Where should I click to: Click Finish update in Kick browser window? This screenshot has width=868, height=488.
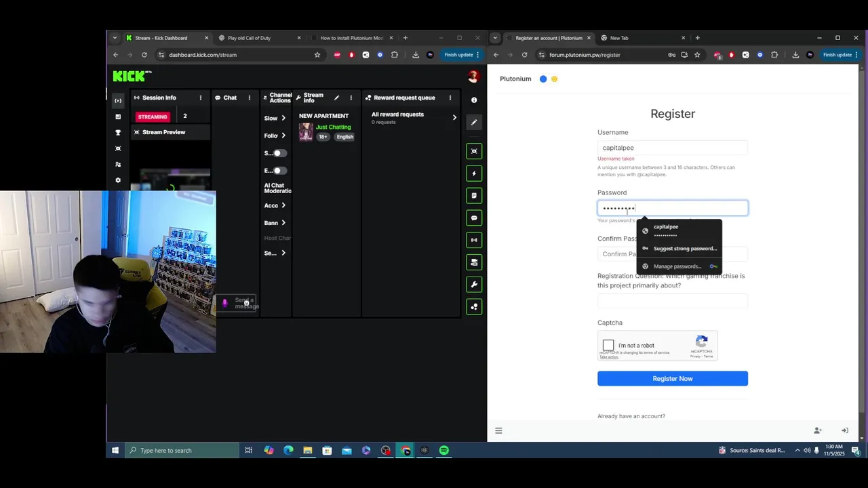coord(462,55)
